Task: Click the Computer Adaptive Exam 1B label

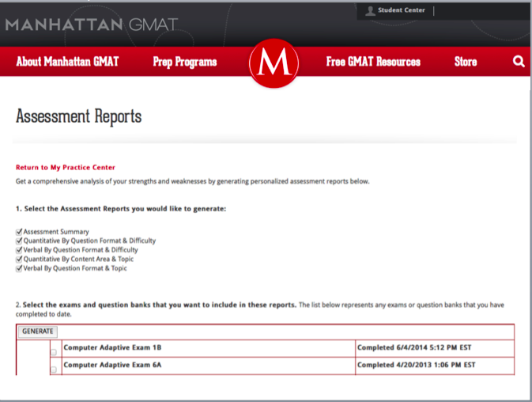Action: click(x=112, y=347)
